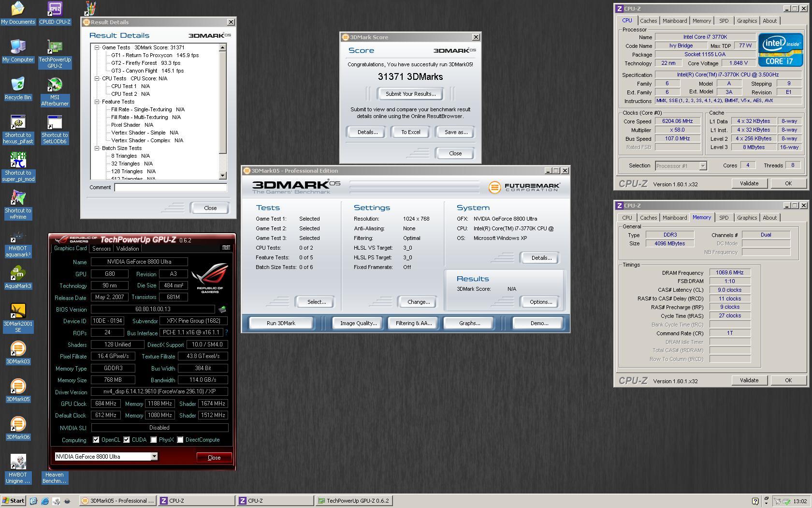
Task: Switch to the Validation tab in GPU-Z
Action: pyautogui.click(x=128, y=249)
